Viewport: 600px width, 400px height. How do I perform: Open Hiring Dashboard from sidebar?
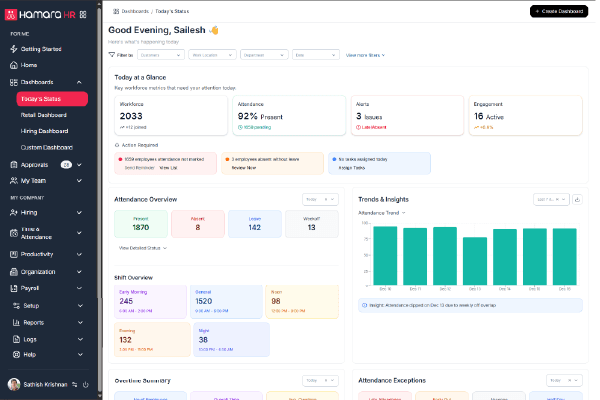pyautogui.click(x=44, y=131)
